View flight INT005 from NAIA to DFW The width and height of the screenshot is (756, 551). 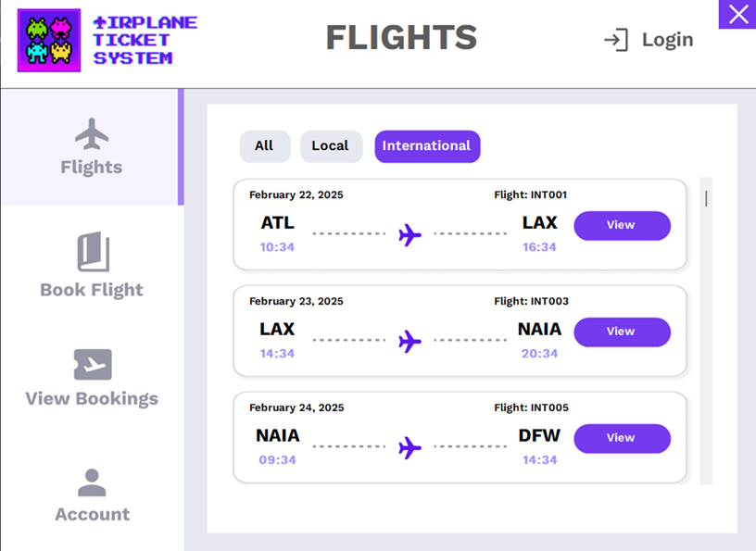point(622,439)
